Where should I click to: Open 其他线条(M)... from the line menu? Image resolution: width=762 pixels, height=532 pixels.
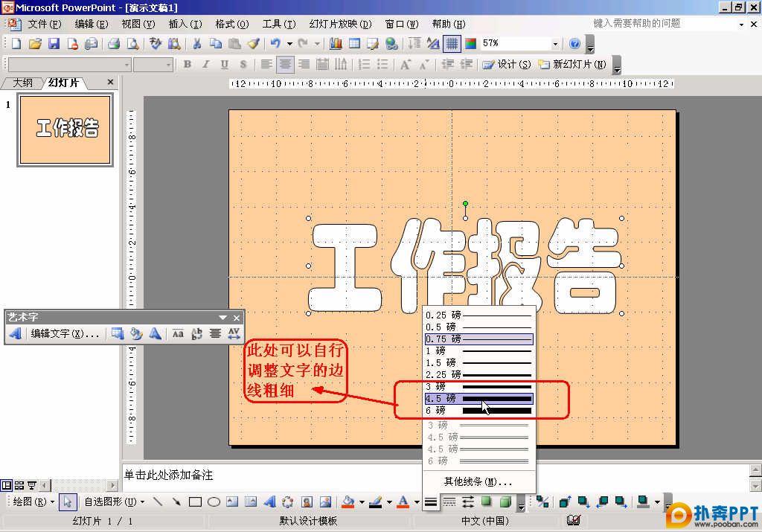(x=479, y=482)
